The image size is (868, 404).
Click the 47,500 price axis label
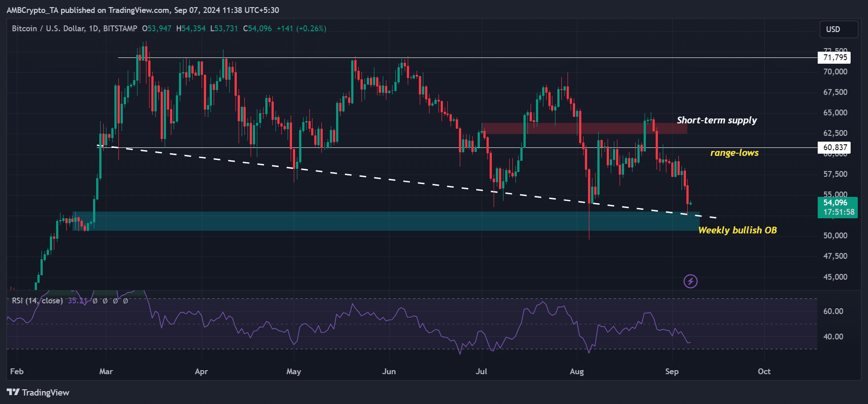pos(836,256)
